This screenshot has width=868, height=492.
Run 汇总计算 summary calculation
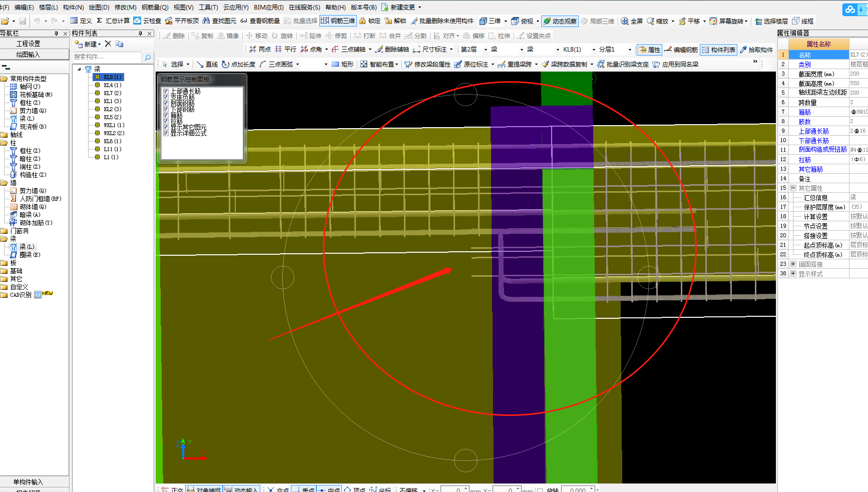pos(113,21)
